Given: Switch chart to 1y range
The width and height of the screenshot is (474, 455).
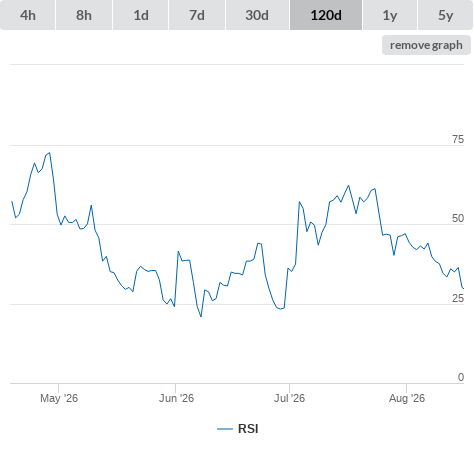Looking at the screenshot, I should tap(390, 15).
